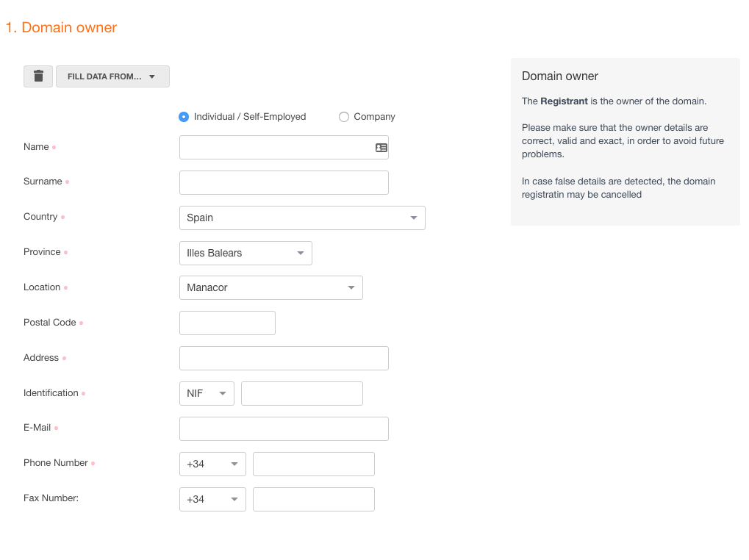Click the contact card icon in Name field
The height and width of the screenshot is (560, 749).
point(381,147)
